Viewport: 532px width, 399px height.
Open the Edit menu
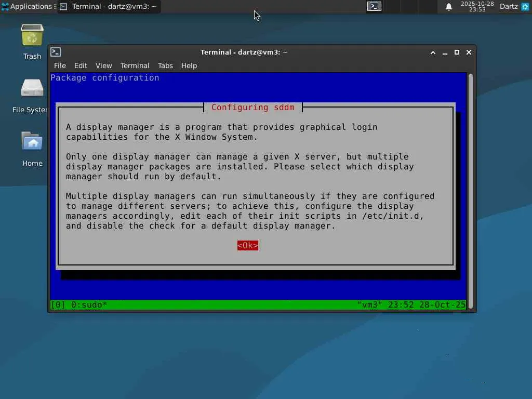pyautogui.click(x=81, y=65)
